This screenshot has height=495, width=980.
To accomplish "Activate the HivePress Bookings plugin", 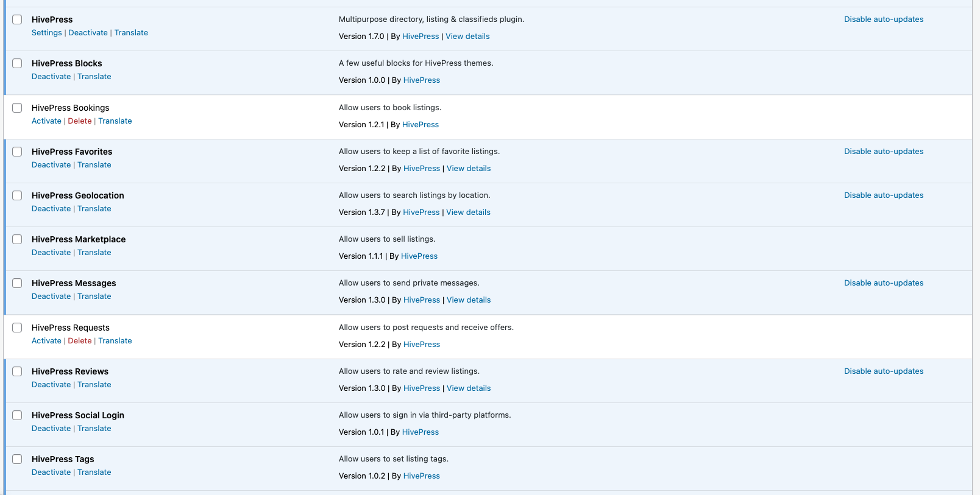I will click(46, 121).
